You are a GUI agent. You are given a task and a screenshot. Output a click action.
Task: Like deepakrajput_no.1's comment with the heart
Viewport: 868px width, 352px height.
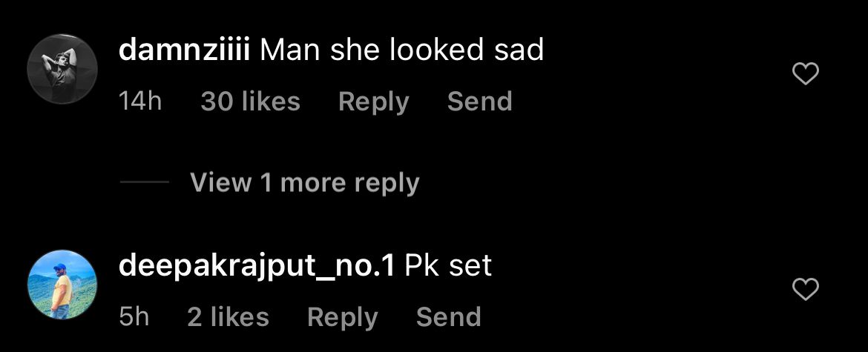point(806,289)
